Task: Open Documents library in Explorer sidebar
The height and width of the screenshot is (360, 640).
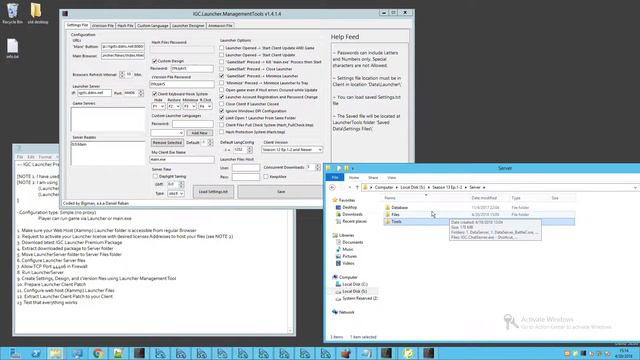Action: click(352, 242)
